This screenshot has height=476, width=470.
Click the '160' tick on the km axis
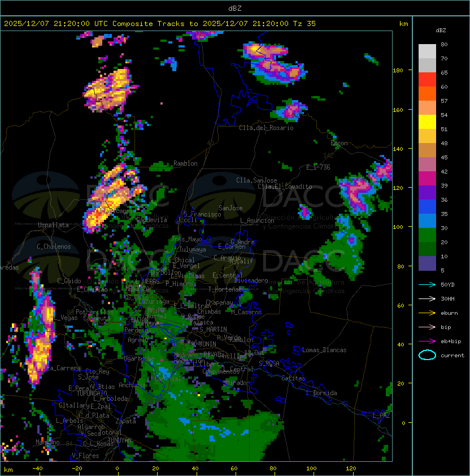398,110
